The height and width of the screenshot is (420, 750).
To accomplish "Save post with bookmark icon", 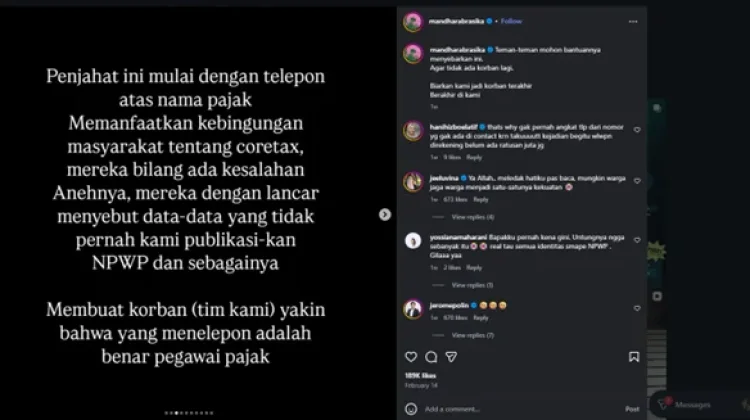I will 634,357.
